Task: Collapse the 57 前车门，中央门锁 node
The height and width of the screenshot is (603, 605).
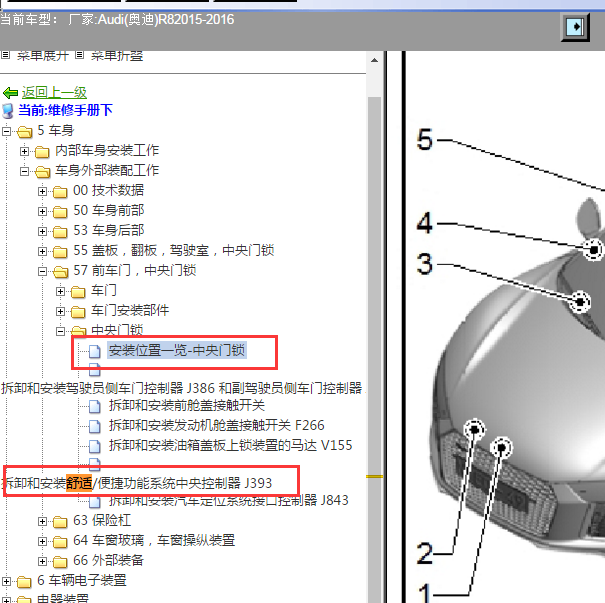Action: click(x=43, y=271)
